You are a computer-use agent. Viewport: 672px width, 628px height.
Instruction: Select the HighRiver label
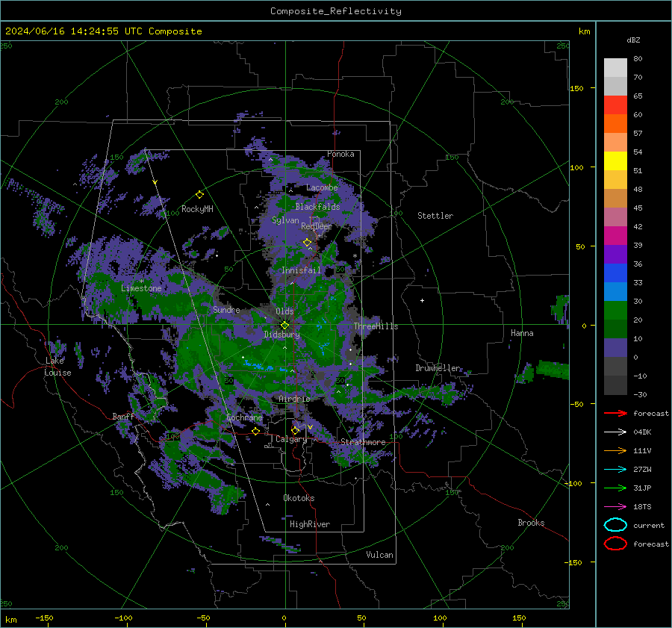(x=310, y=524)
